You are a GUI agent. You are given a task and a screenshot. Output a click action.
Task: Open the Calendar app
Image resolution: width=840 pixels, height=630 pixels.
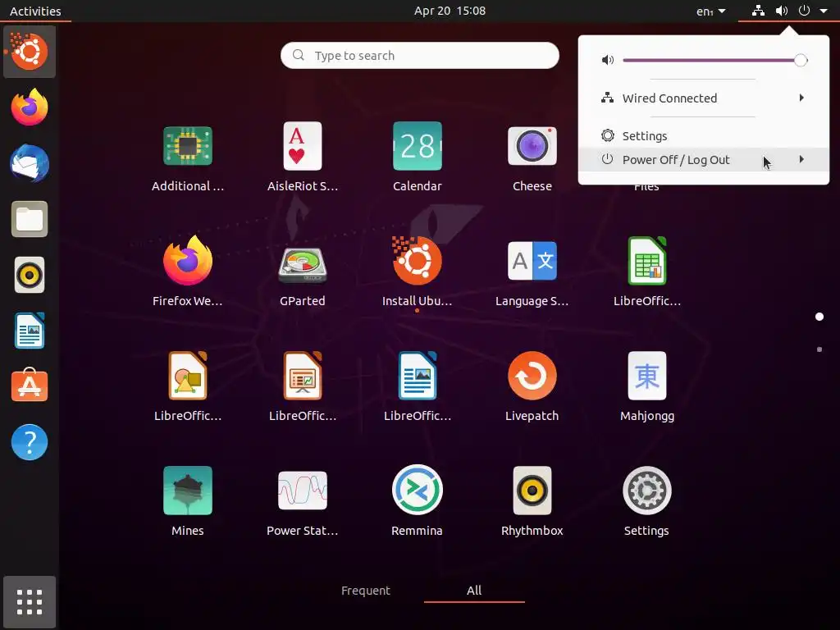(418, 146)
